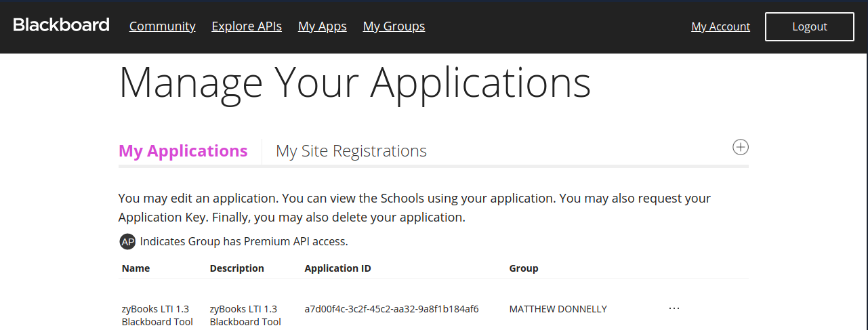
Task: Click the Application ID column header
Action: pyautogui.click(x=337, y=268)
